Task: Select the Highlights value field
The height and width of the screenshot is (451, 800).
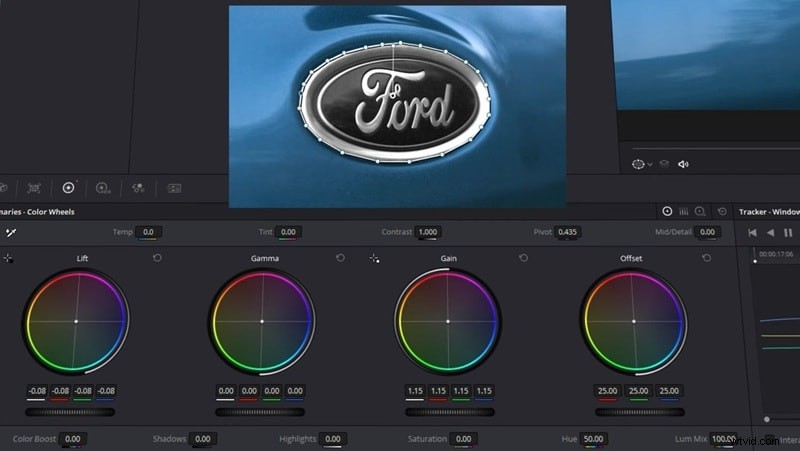Action: click(333, 439)
